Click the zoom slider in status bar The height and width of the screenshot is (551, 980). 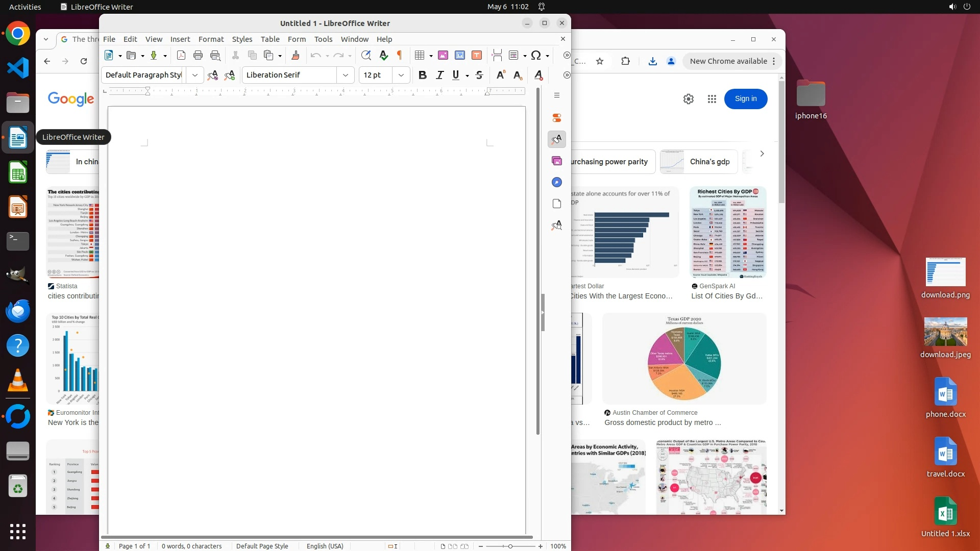(510, 546)
